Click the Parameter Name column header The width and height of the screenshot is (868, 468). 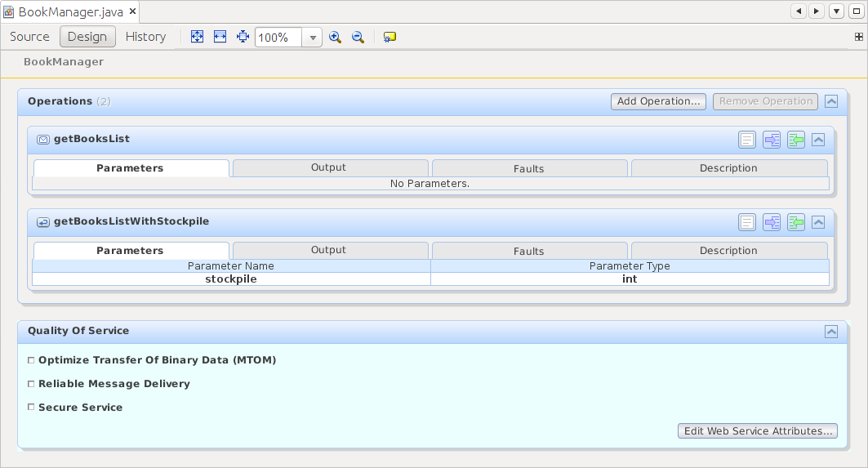pos(231,265)
